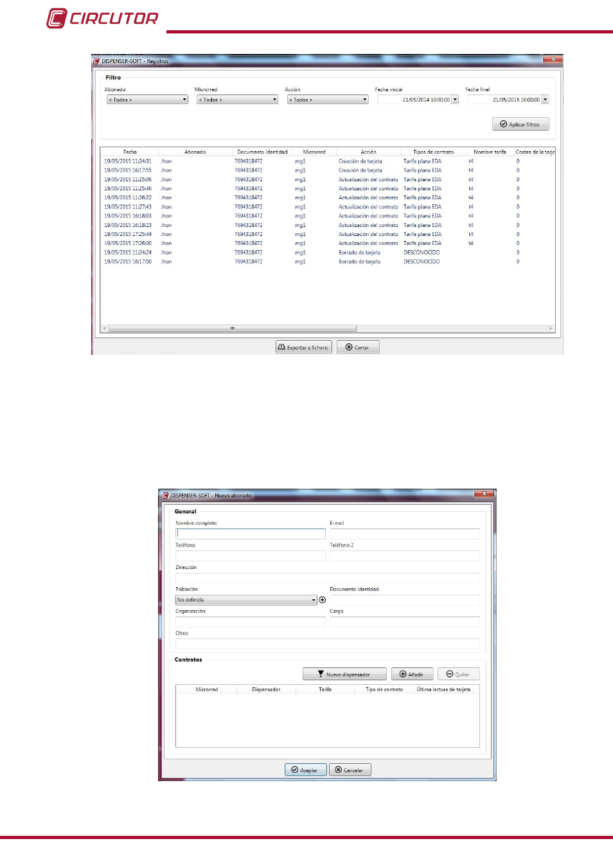This screenshot has height=868, width=613.
Task: Expand the Fecha final date picker arrow
Action: (x=546, y=100)
